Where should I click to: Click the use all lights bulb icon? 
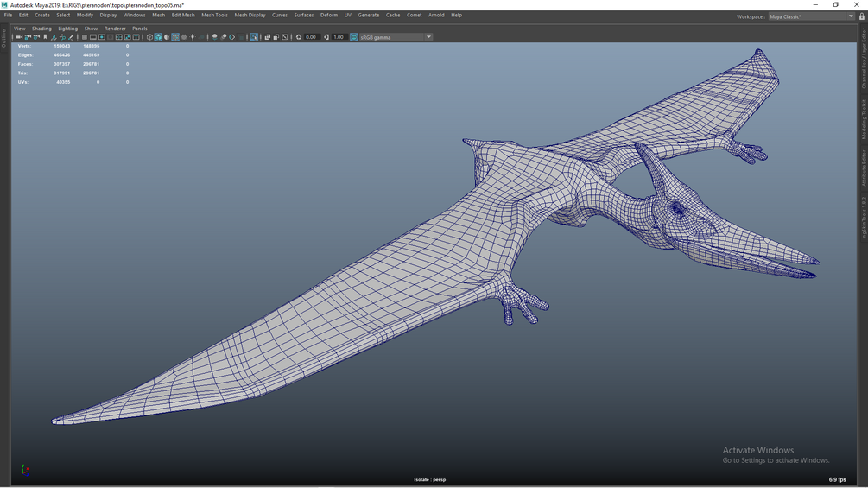click(x=193, y=37)
